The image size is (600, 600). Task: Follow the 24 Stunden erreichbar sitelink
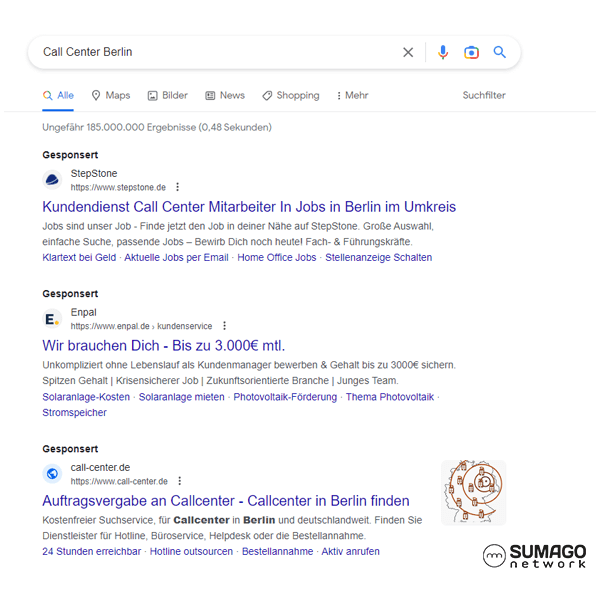[x=91, y=551]
